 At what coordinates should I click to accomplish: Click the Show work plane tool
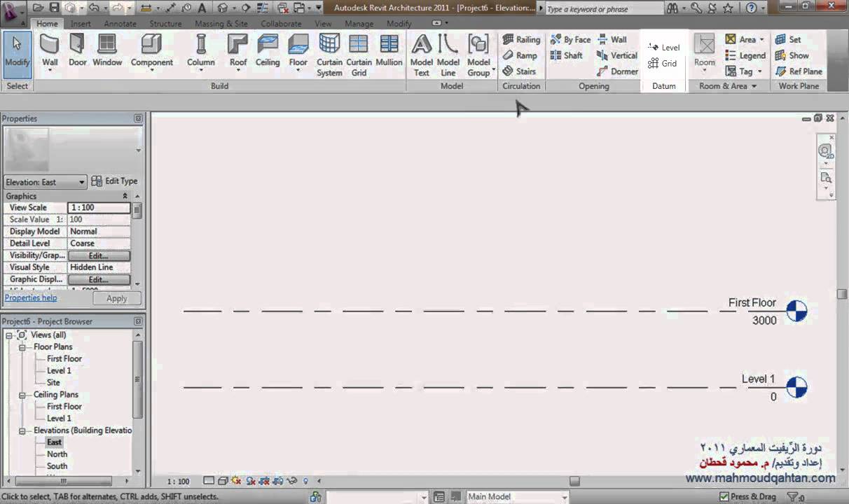pos(792,55)
